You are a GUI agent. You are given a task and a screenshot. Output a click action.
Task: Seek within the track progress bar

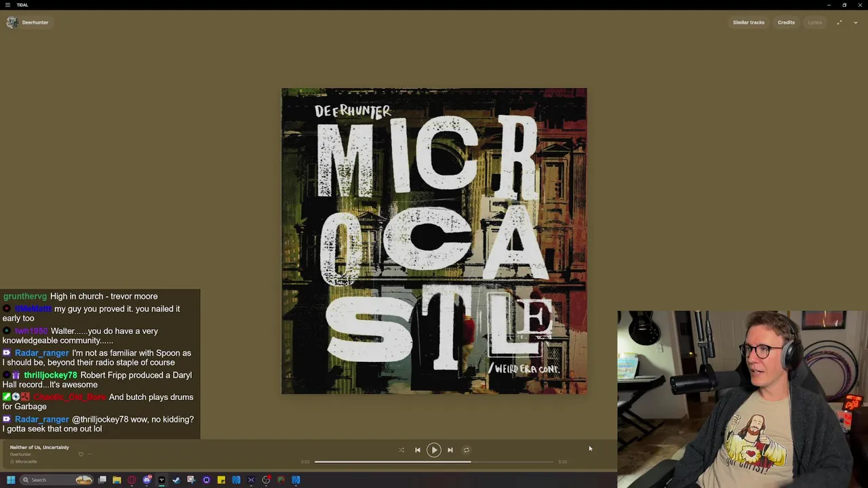434,462
